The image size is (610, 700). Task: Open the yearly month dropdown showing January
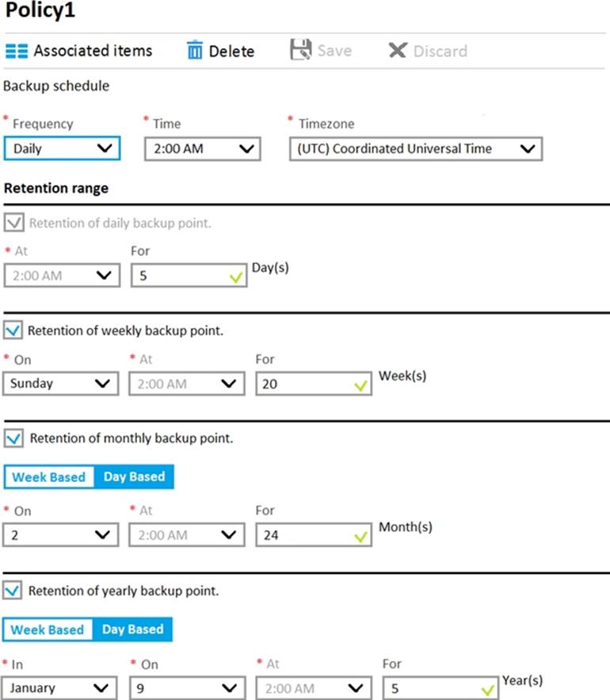coord(59,687)
